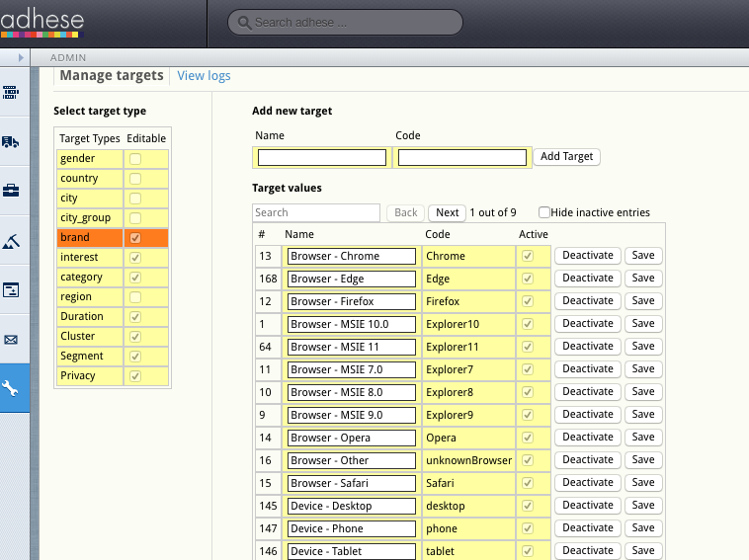Click the Add Target button
The height and width of the screenshot is (560, 749).
pos(566,157)
